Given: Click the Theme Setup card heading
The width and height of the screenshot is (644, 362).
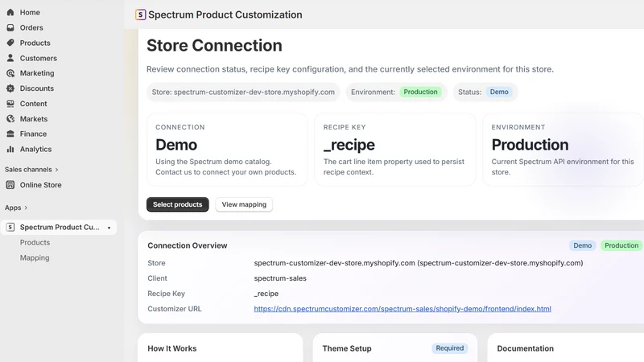Looking at the screenshot, I should pos(347,348).
